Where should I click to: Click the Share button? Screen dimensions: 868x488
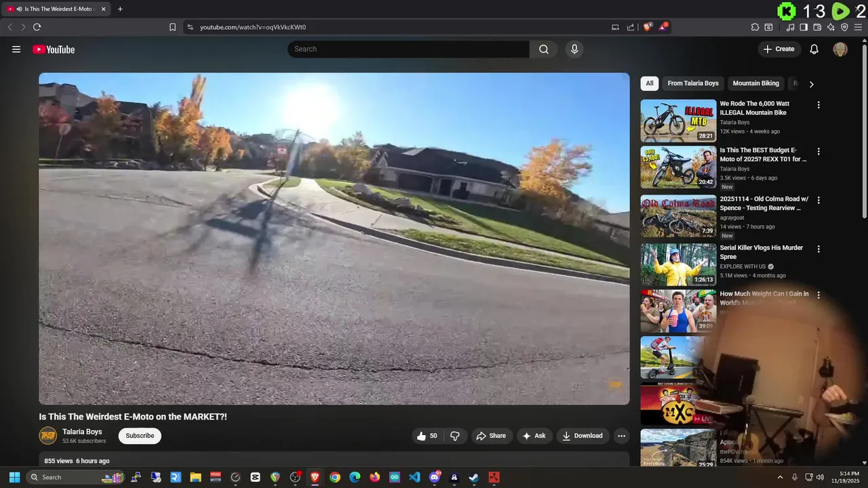pos(491,436)
